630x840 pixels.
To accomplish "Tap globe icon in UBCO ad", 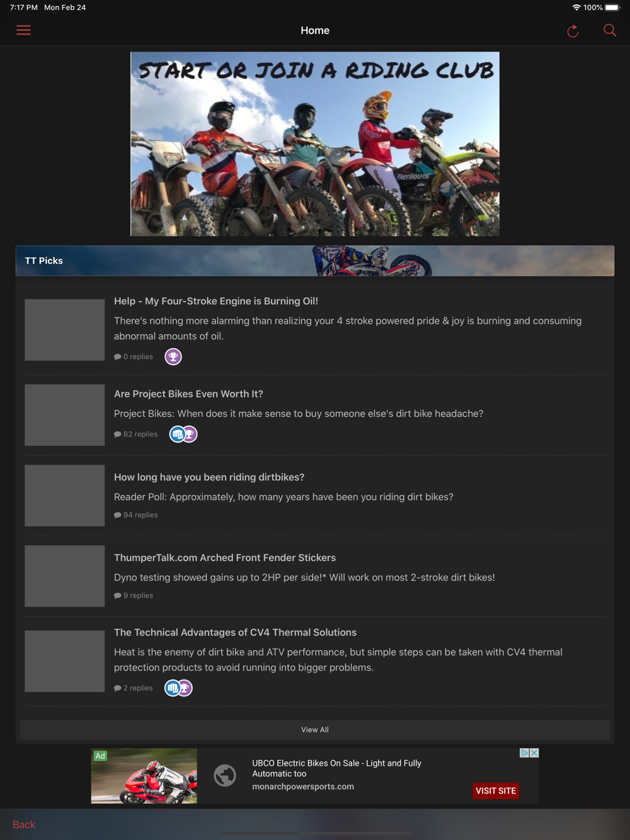I will click(x=225, y=775).
